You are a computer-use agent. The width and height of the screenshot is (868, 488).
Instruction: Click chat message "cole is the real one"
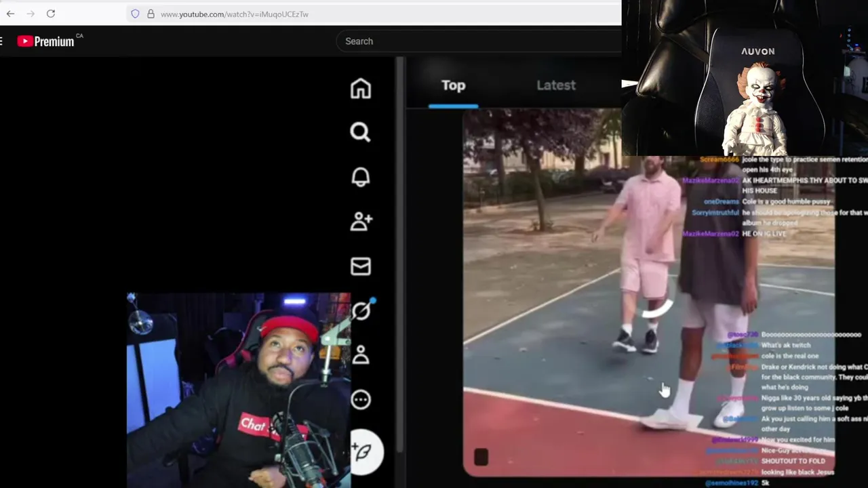pyautogui.click(x=790, y=356)
